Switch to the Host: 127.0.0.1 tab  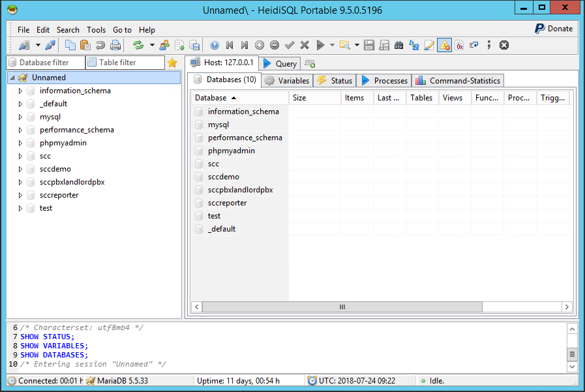point(222,63)
